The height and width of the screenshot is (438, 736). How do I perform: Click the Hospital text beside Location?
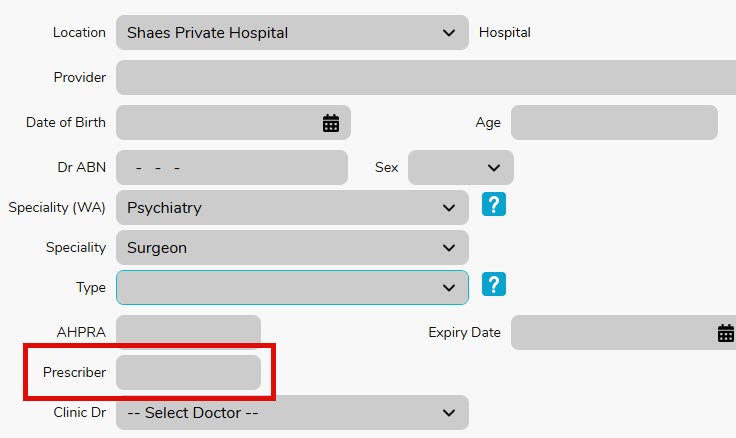point(505,33)
